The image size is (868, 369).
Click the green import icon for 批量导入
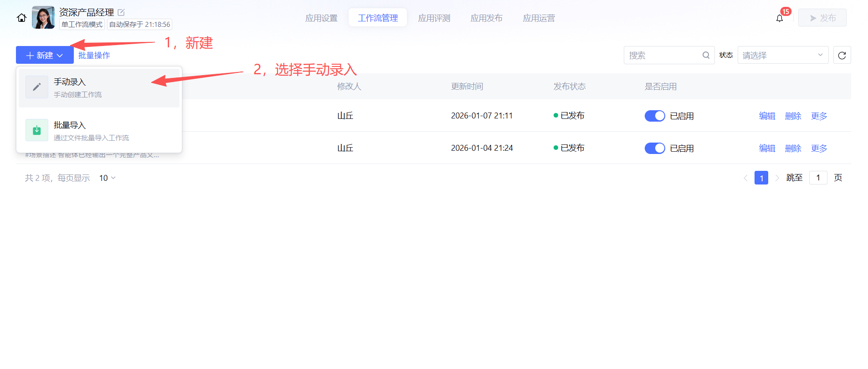(37, 130)
